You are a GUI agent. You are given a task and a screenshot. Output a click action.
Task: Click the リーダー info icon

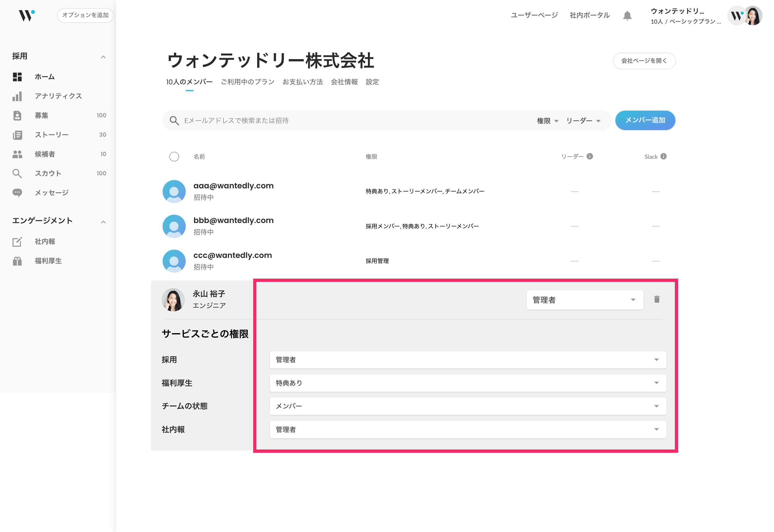(590, 156)
